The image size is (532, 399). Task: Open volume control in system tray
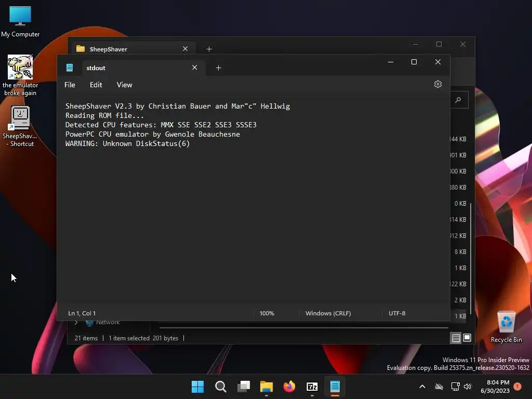[x=468, y=387]
